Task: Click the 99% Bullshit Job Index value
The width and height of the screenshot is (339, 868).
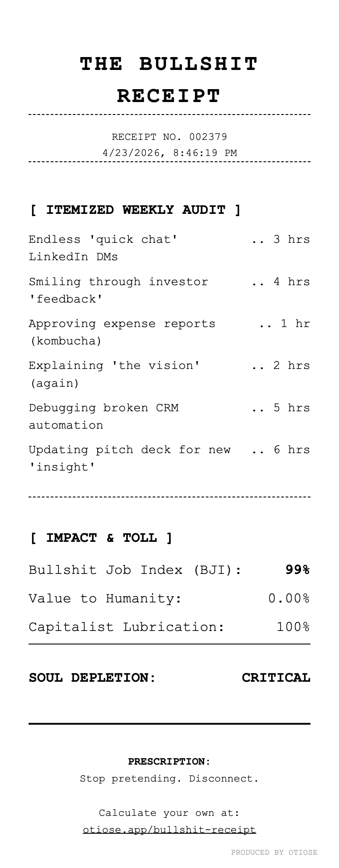Action: coord(297,570)
